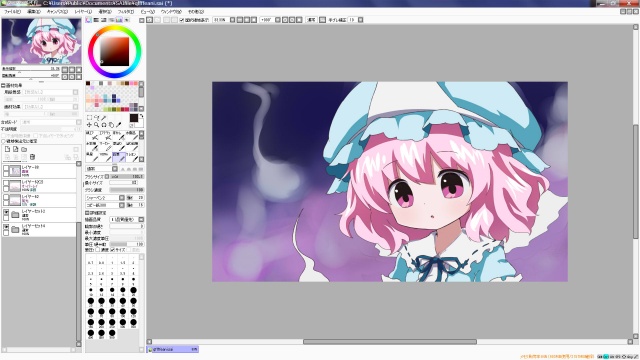Select the lasso selection tool
This screenshot has height=360, width=640.
pyautogui.click(x=97, y=118)
